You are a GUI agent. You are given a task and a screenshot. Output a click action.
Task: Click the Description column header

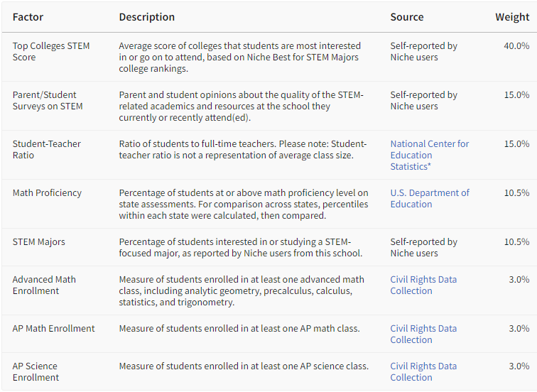click(147, 17)
